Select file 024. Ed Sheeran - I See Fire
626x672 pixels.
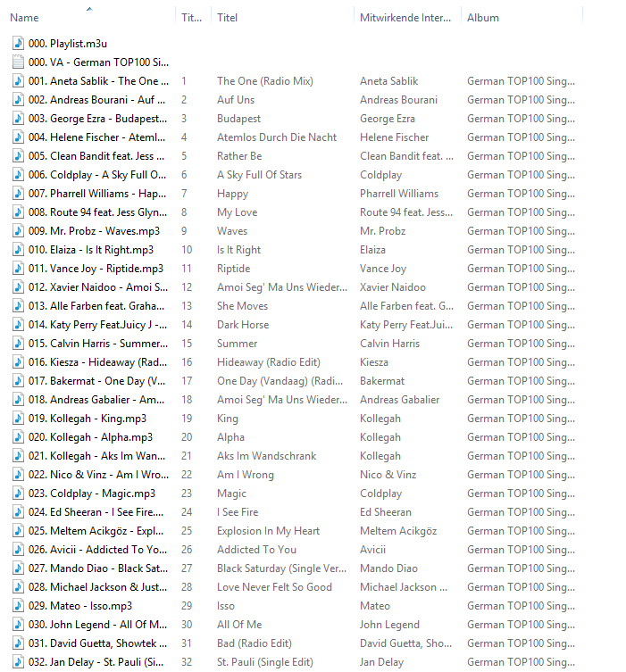(x=96, y=512)
